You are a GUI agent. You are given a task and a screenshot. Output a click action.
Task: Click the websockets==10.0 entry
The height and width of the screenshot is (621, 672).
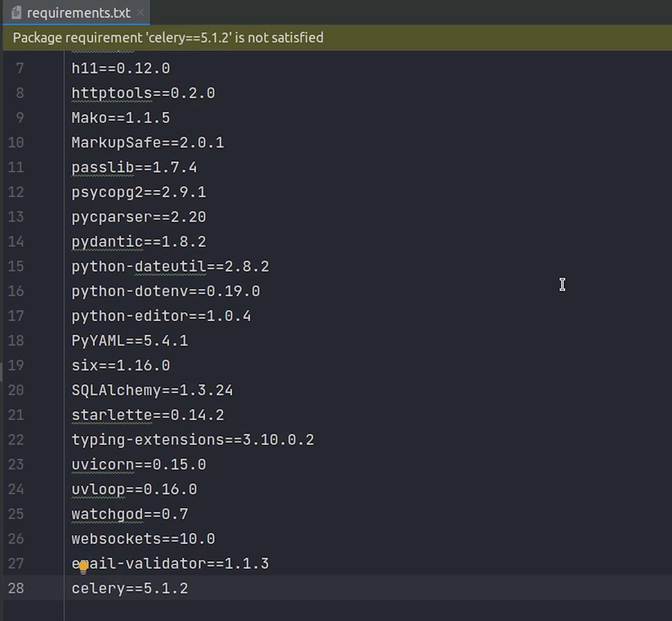(143, 539)
